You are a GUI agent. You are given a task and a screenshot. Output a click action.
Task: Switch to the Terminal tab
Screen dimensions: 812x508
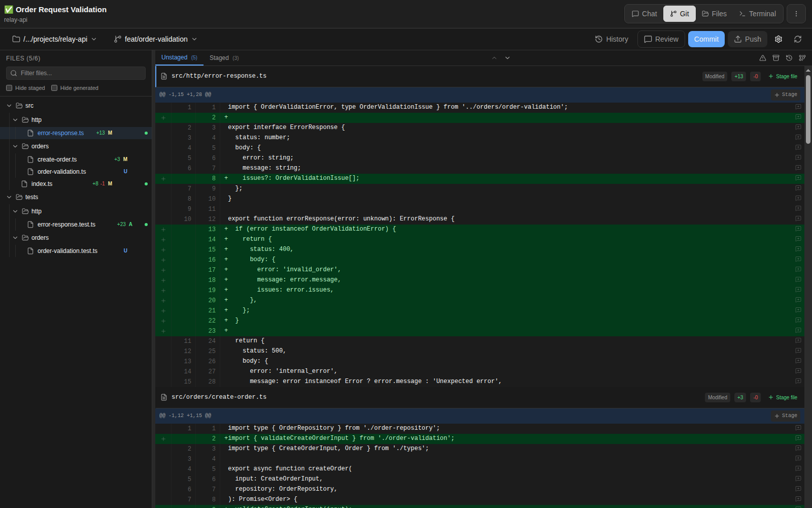[758, 14]
